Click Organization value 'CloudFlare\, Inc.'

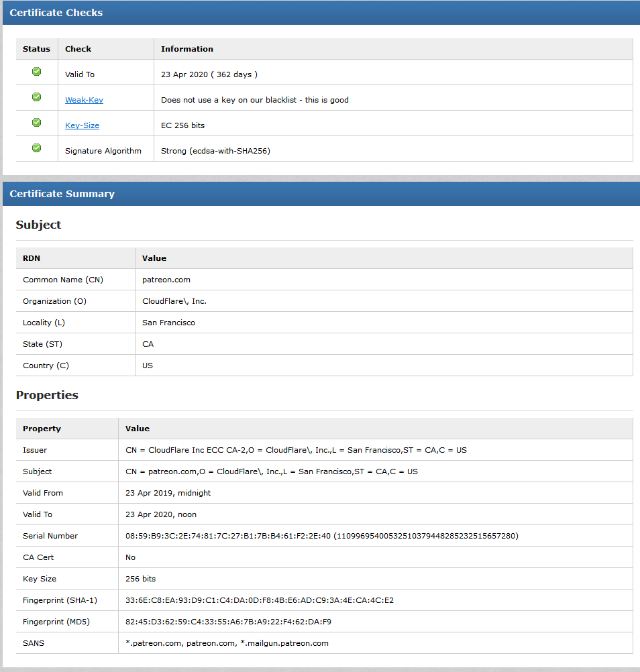click(174, 301)
